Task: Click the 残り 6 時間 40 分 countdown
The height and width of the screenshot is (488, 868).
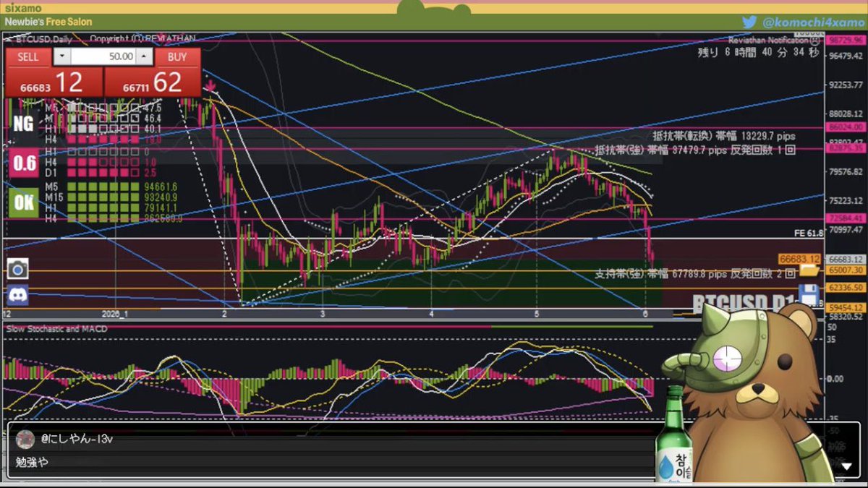Action: pos(758,52)
